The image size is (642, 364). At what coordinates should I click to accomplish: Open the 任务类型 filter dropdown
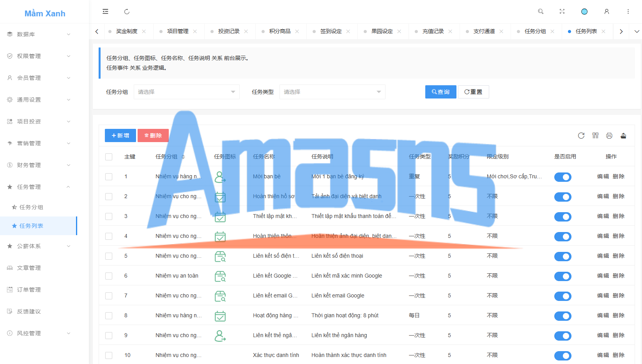pos(332,92)
